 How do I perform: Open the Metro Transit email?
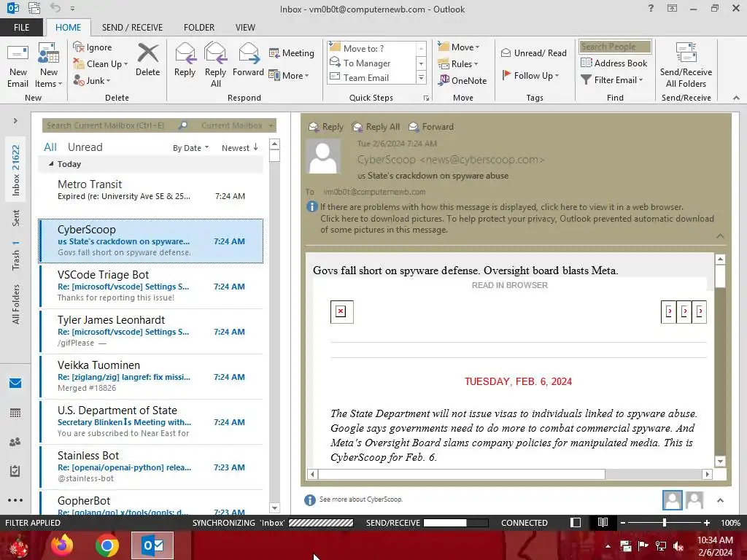coord(150,195)
